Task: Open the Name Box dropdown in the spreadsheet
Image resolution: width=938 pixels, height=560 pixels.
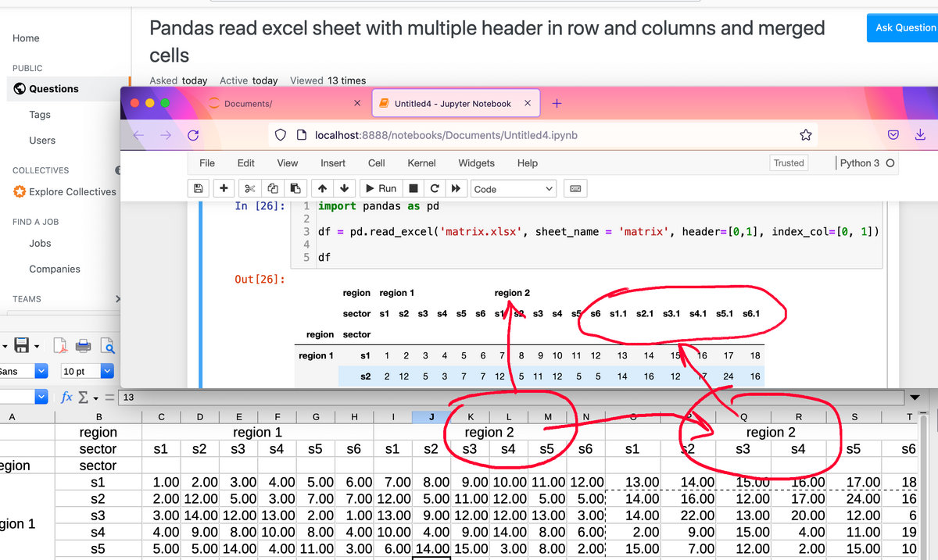Action: coord(41,398)
